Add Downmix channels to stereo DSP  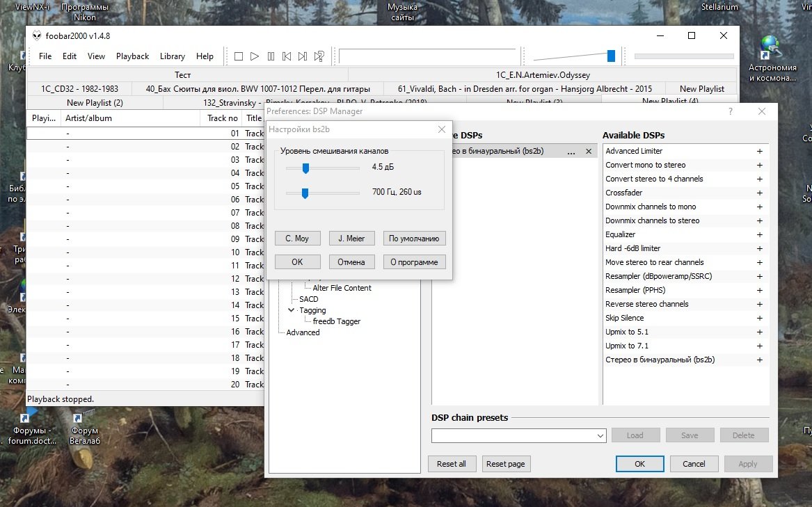coord(760,220)
